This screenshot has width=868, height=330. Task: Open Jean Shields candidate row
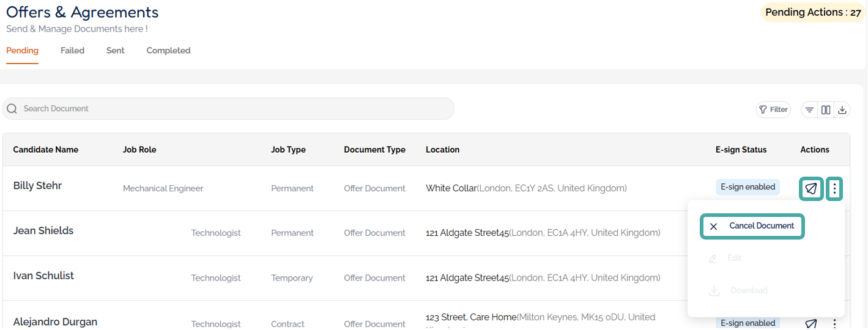click(43, 231)
